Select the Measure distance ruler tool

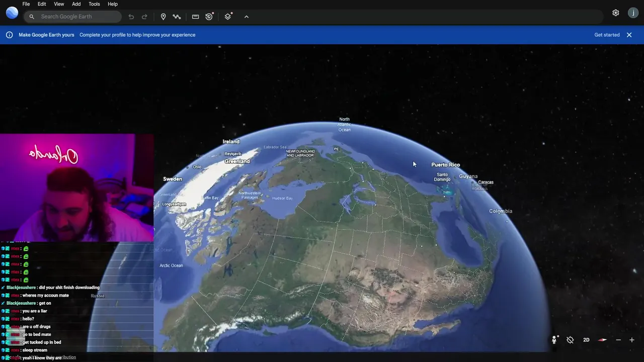click(195, 17)
